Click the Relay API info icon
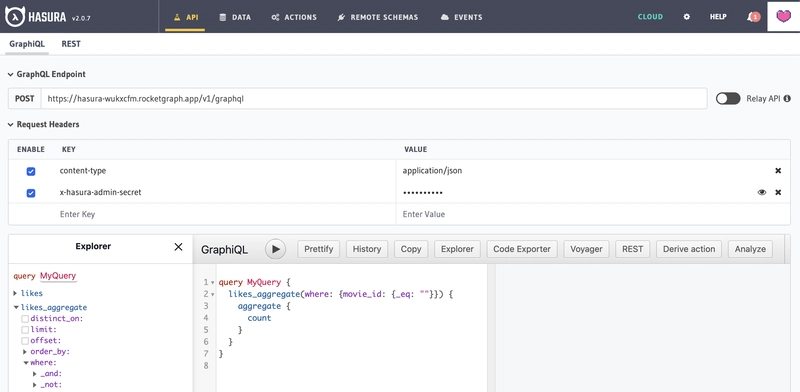800x392 pixels. pyautogui.click(x=787, y=99)
